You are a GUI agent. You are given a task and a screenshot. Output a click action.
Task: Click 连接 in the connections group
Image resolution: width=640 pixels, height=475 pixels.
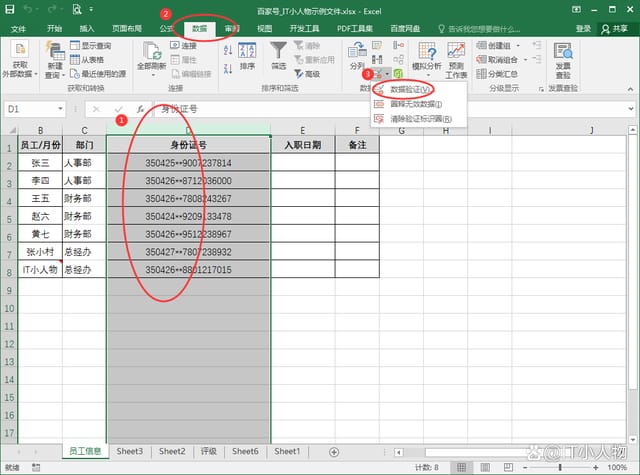coord(183,45)
